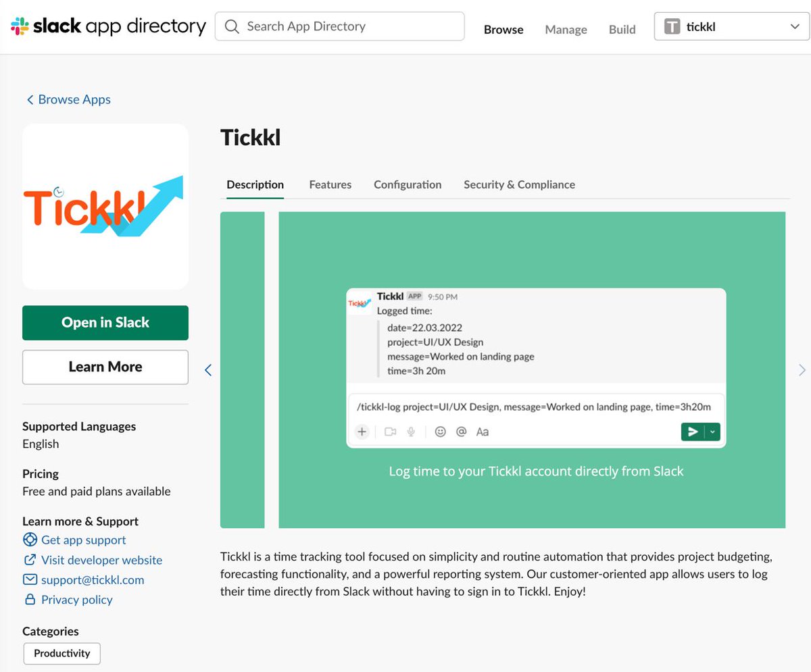The width and height of the screenshot is (811, 672).
Task: Open the send options dropdown arrow
Action: tap(713, 432)
